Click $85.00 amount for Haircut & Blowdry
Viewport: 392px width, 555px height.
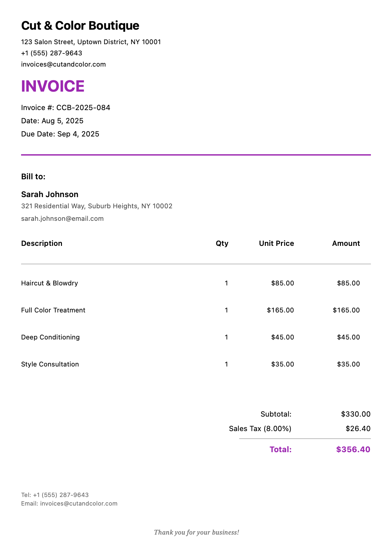point(349,283)
